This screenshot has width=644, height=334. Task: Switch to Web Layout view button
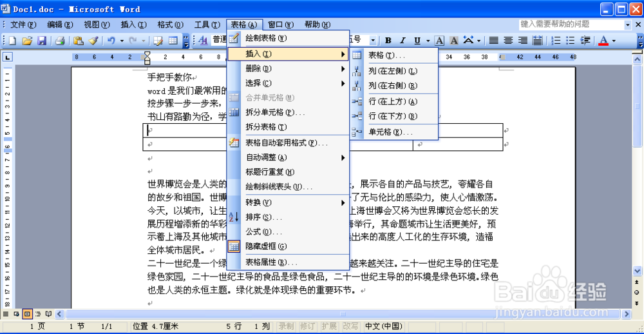(17, 314)
